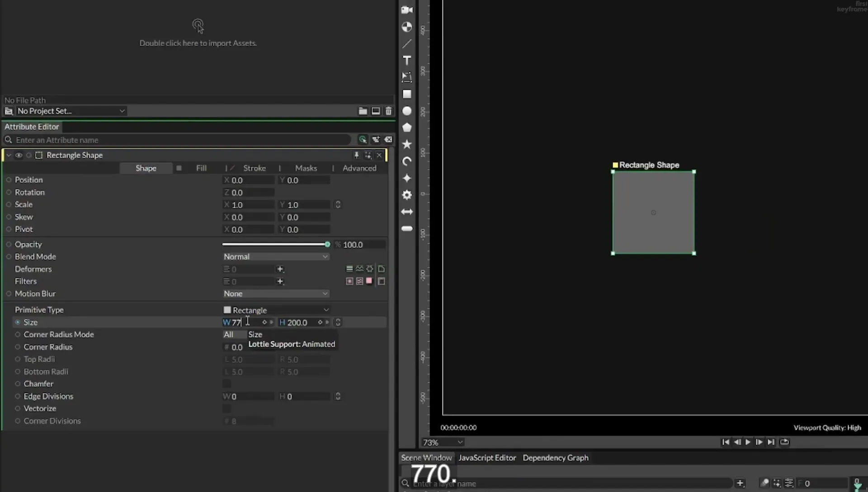Image resolution: width=868 pixels, height=492 pixels.
Task: Toggle keyframe circle for Opacity
Action: pos(9,244)
